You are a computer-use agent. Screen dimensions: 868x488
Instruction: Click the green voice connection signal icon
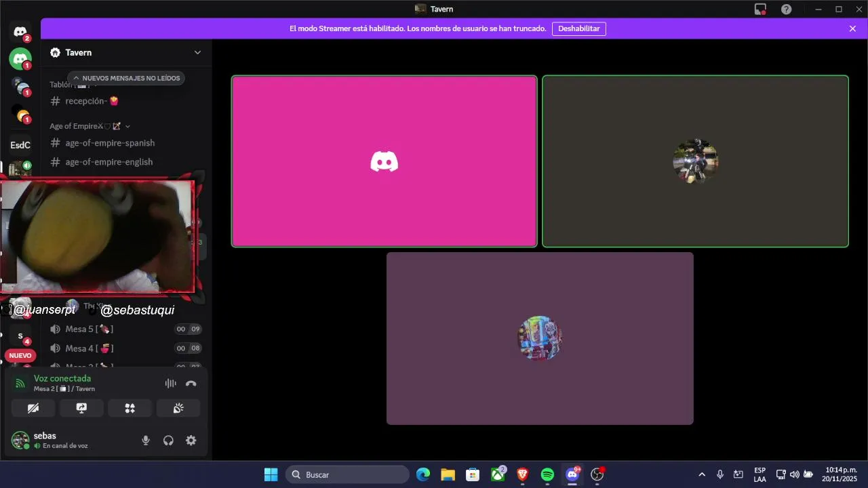tap(20, 384)
